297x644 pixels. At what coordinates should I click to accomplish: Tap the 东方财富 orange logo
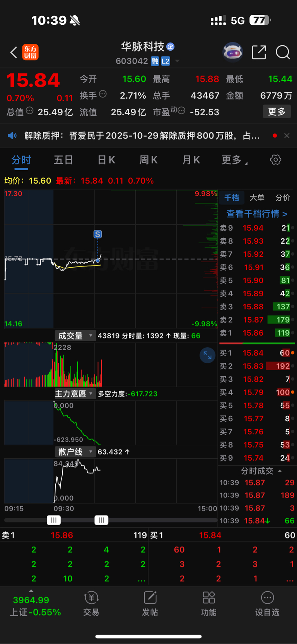click(x=31, y=52)
